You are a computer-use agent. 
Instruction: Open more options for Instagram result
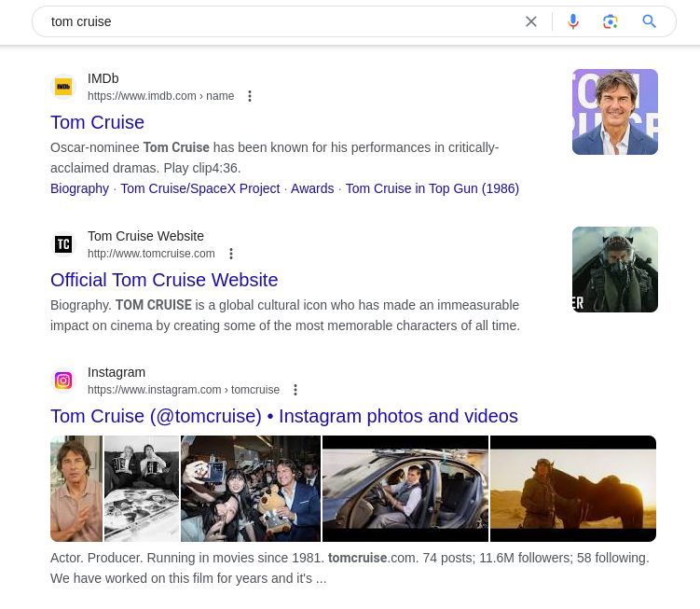point(295,390)
